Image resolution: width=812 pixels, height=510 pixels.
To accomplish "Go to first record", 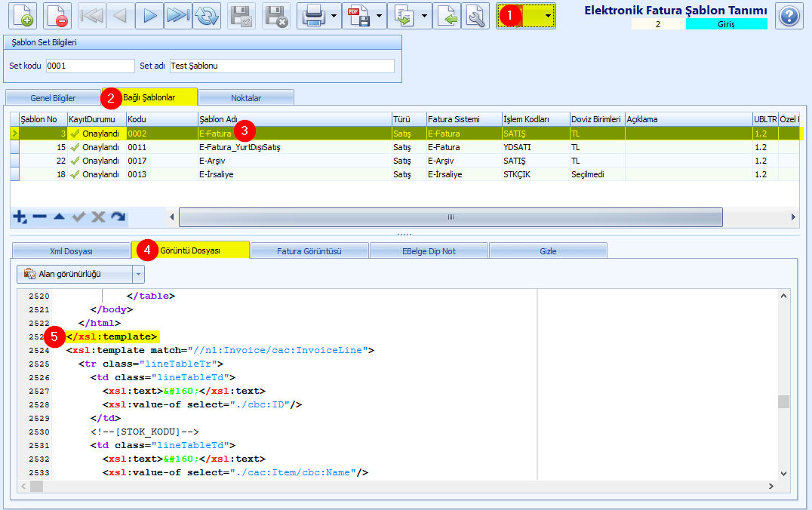I will (x=91, y=16).
